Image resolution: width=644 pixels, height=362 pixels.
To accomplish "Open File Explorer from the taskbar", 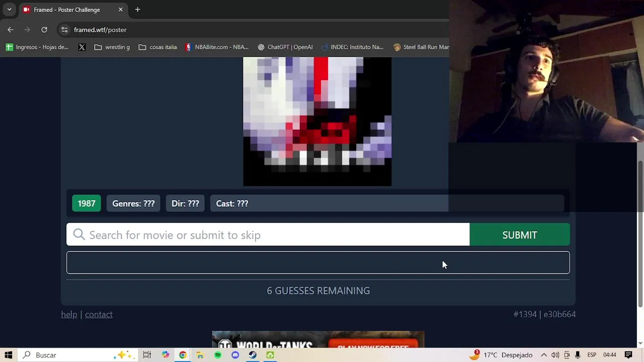I will 200,355.
